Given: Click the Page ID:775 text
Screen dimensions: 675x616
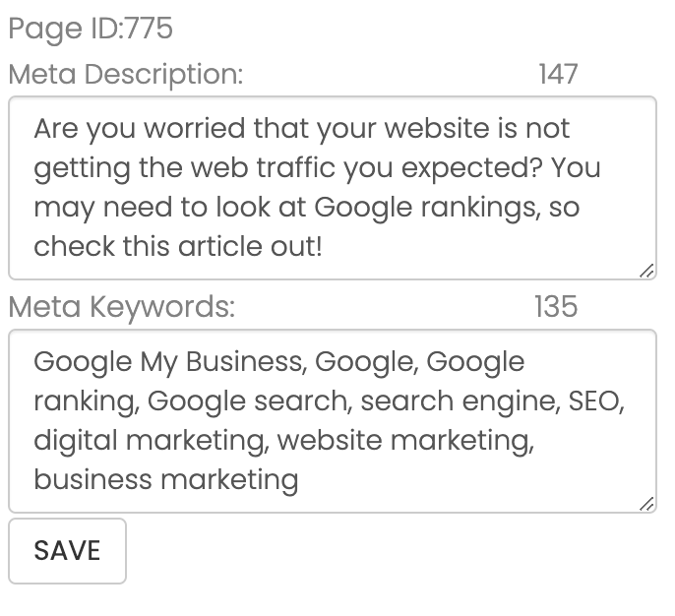Looking at the screenshot, I should pyautogui.click(x=91, y=29).
